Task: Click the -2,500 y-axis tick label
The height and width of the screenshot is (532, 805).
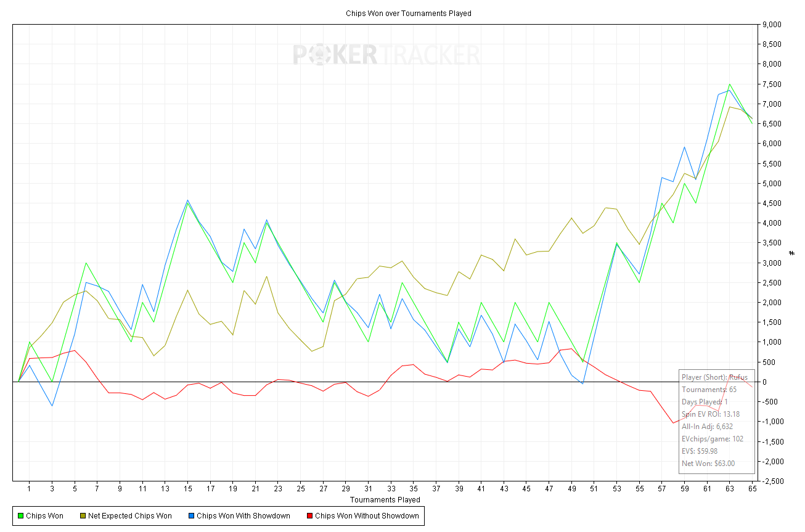Action: click(x=772, y=481)
